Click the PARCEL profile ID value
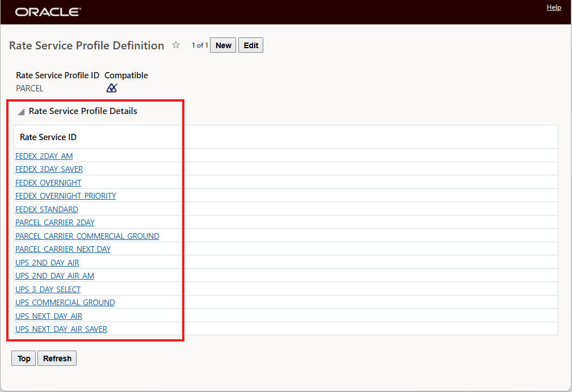 pyautogui.click(x=30, y=88)
